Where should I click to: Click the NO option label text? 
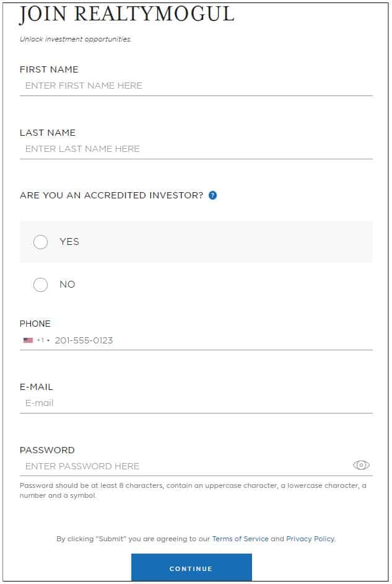point(68,285)
